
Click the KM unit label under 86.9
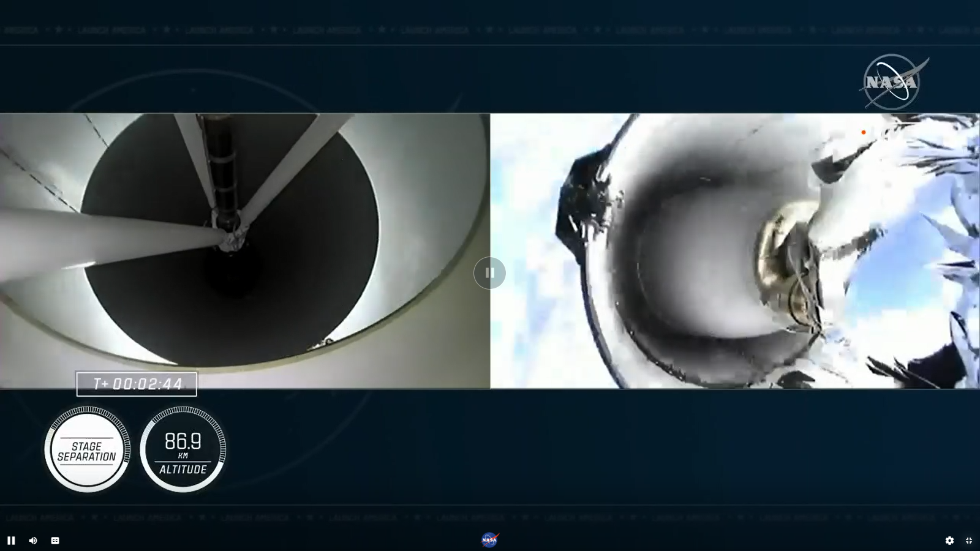(x=183, y=456)
